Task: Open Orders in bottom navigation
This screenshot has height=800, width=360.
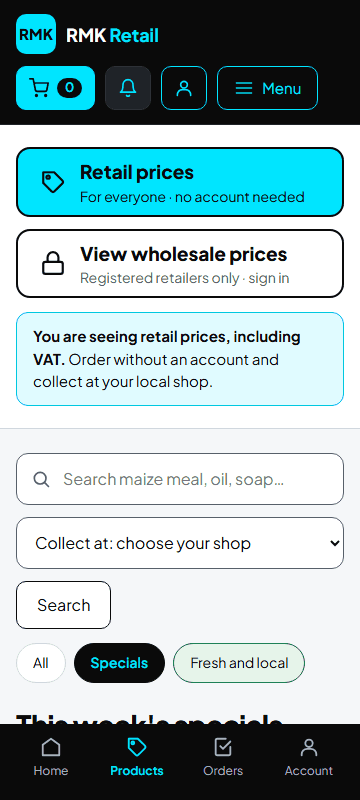Action: pos(223,757)
